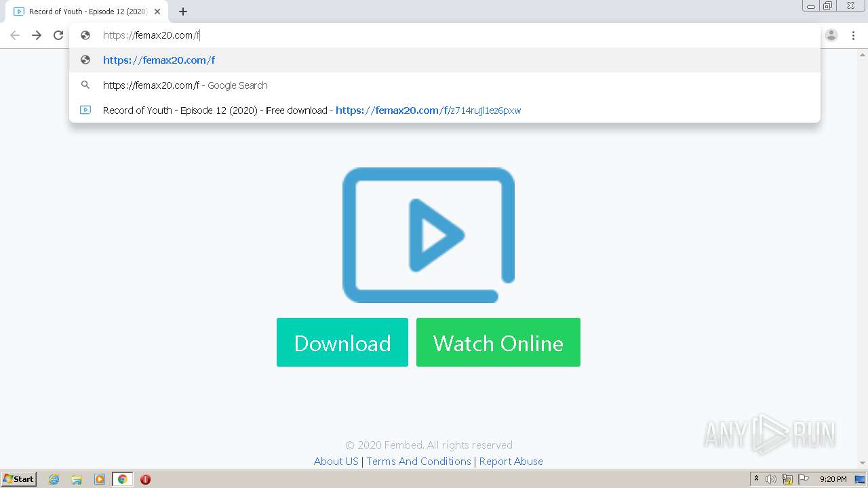Open the Terms And Conditions link
Image resolution: width=868 pixels, height=488 pixels.
(418, 461)
